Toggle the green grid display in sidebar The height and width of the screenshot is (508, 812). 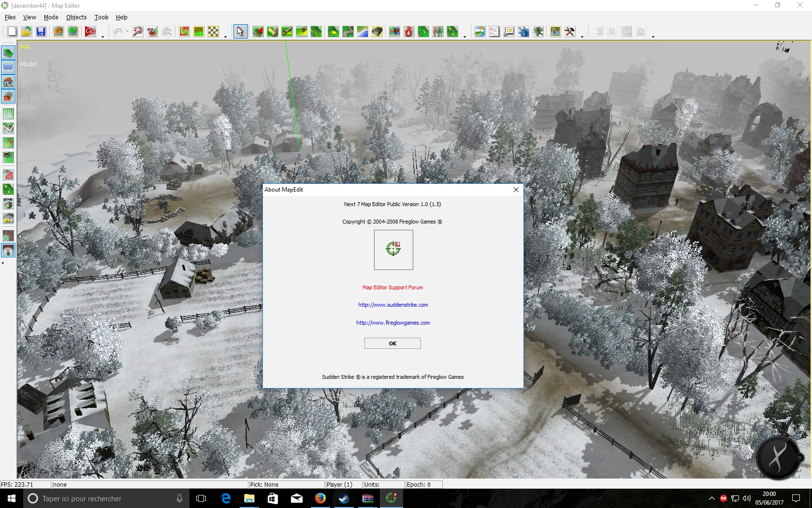click(8, 114)
